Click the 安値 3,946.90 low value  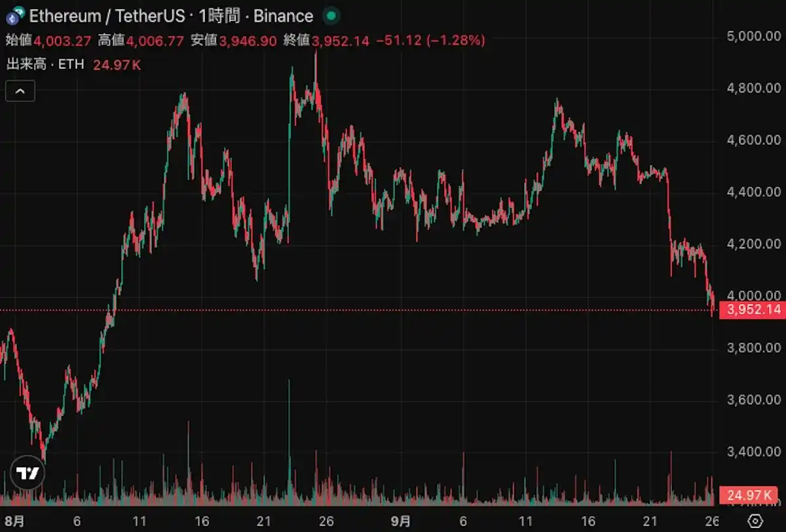(234, 41)
